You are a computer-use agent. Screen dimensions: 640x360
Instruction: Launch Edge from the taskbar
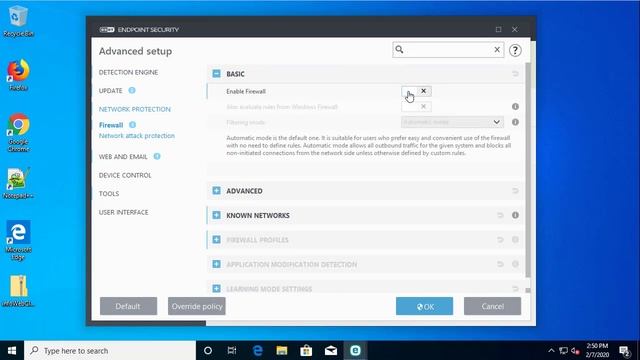tap(257, 351)
